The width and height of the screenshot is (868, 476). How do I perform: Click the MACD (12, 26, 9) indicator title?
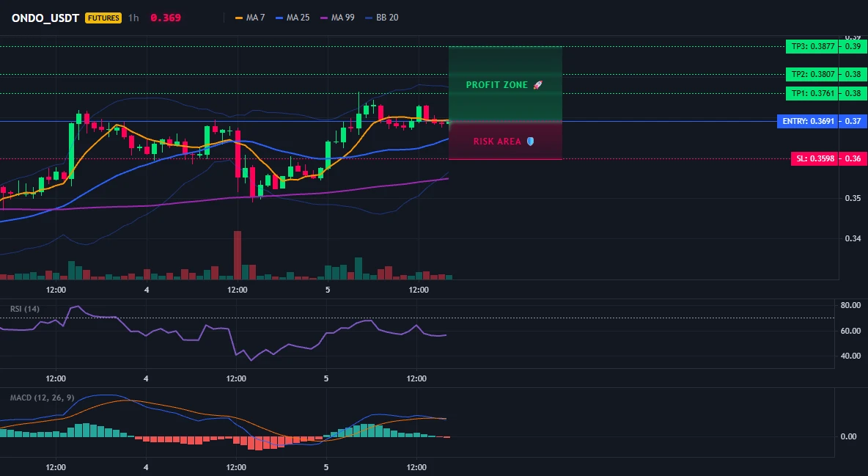pyautogui.click(x=42, y=398)
